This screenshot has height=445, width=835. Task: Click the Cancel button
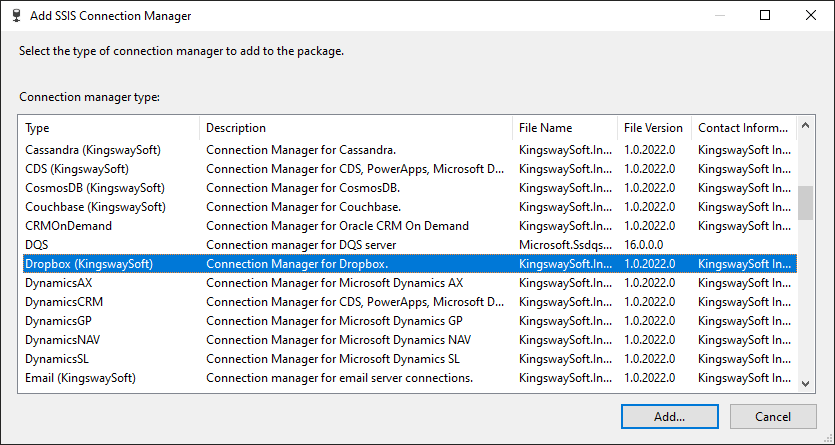point(773,416)
